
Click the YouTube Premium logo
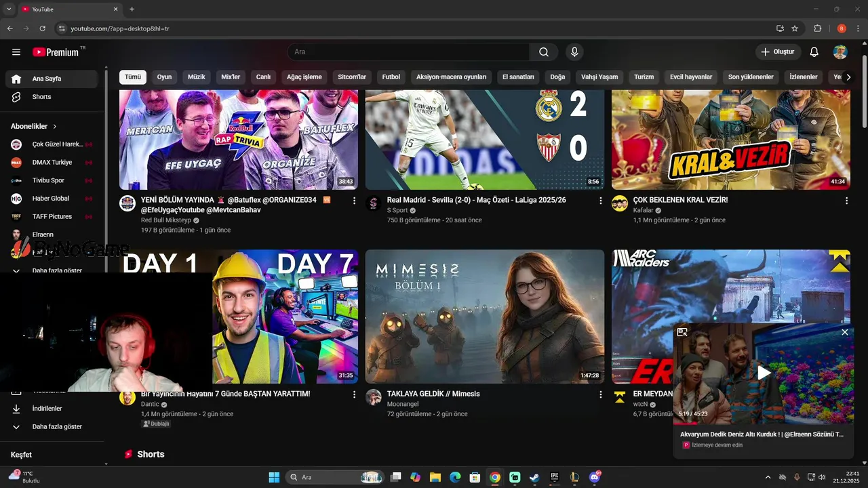(56, 52)
